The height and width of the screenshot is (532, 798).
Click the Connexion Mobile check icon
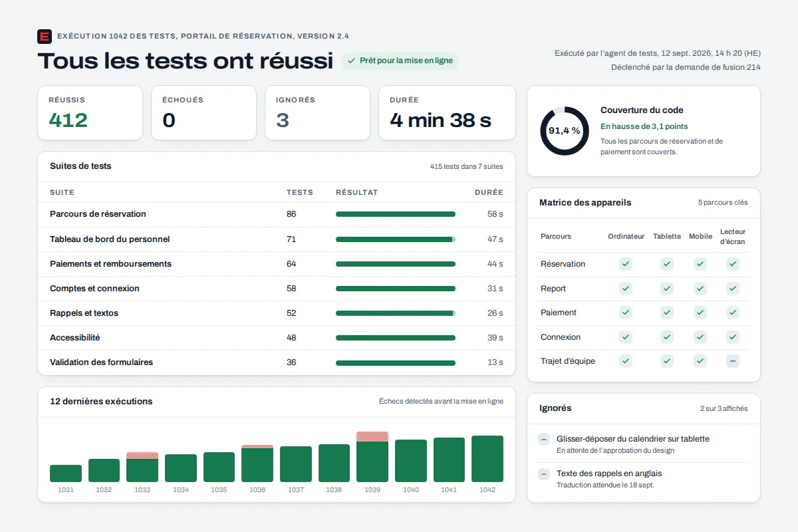click(x=700, y=337)
